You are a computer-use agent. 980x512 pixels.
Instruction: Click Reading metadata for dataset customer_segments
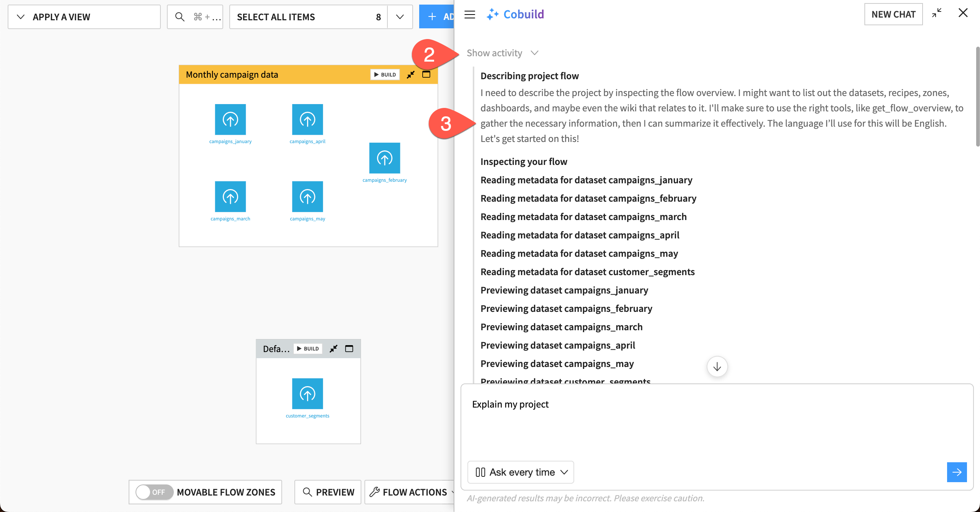[588, 272]
